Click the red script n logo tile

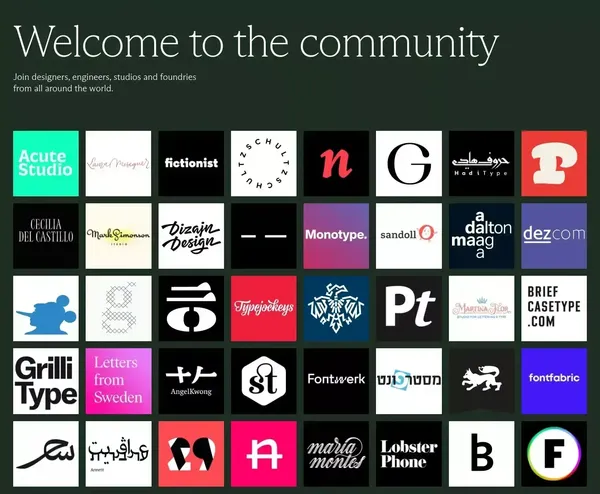[x=336, y=163]
